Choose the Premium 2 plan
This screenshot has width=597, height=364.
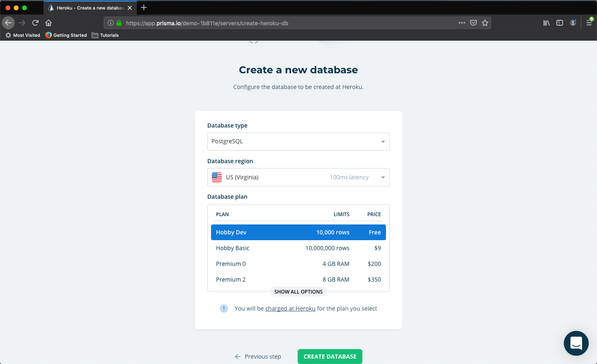[x=298, y=280]
